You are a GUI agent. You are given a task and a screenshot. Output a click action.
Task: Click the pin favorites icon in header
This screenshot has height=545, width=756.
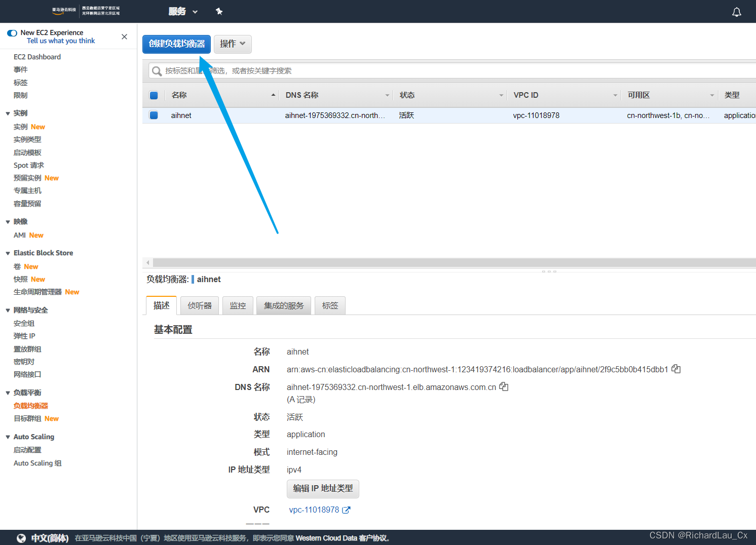219,11
